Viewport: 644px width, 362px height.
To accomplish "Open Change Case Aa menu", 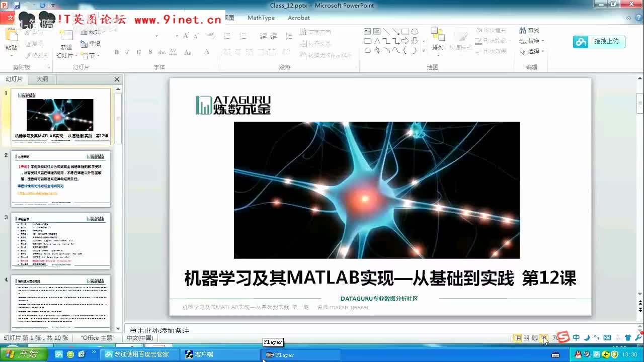I will pos(188,52).
